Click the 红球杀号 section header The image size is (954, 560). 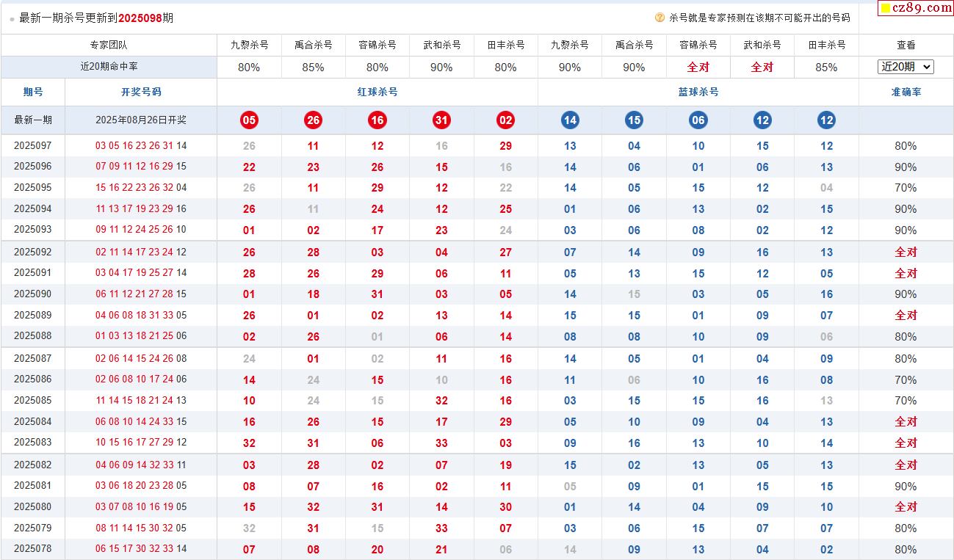tap(377, 92)
